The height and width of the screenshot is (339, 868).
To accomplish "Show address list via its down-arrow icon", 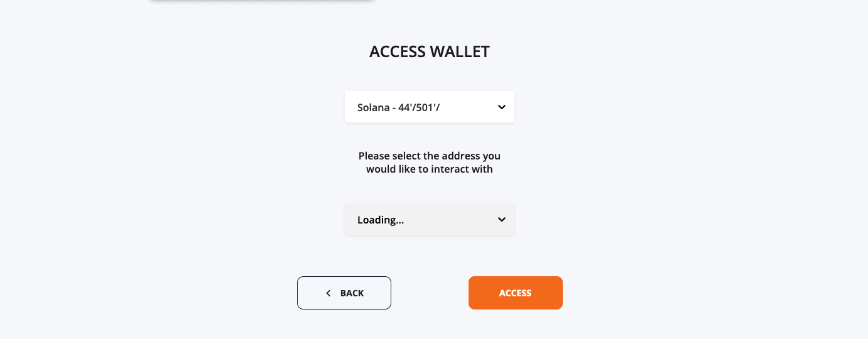I will coord(502,220).
